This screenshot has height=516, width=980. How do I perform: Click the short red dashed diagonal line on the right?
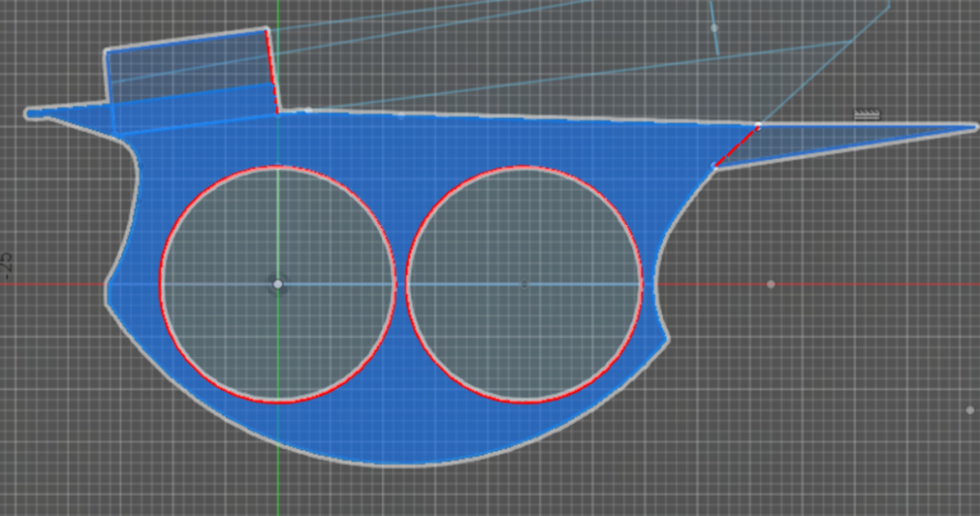coord(736,146)
